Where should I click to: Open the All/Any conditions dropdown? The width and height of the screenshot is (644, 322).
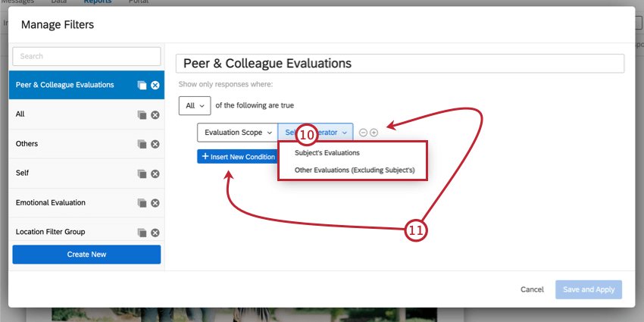195,105
